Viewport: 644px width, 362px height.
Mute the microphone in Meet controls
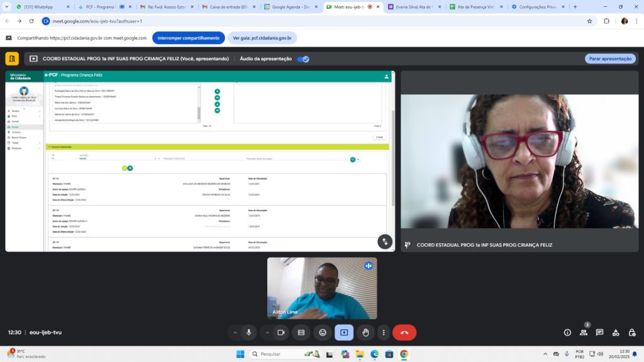click(249, 332)
